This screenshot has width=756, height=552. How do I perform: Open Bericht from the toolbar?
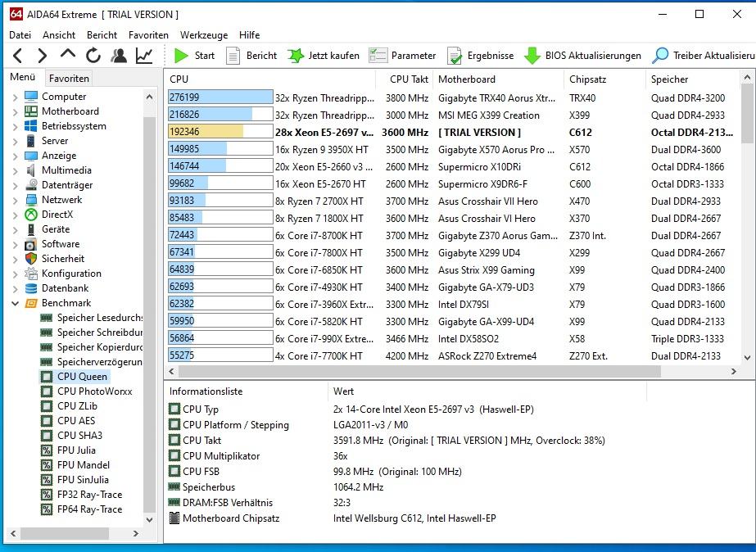pos(251,56)
